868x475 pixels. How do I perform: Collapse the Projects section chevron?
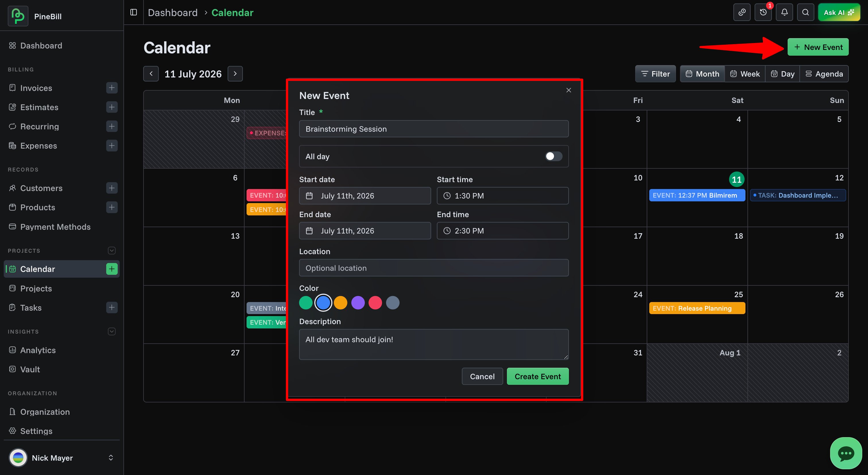pos(112,250)
